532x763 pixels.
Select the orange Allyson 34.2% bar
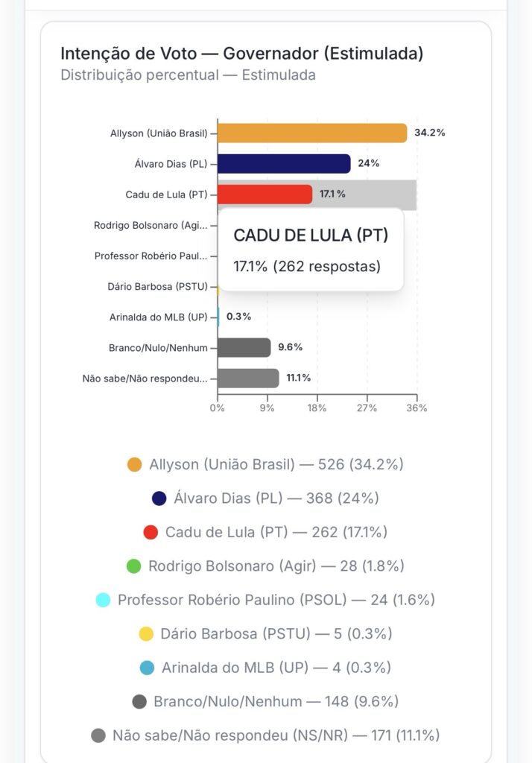click(312, 133)
